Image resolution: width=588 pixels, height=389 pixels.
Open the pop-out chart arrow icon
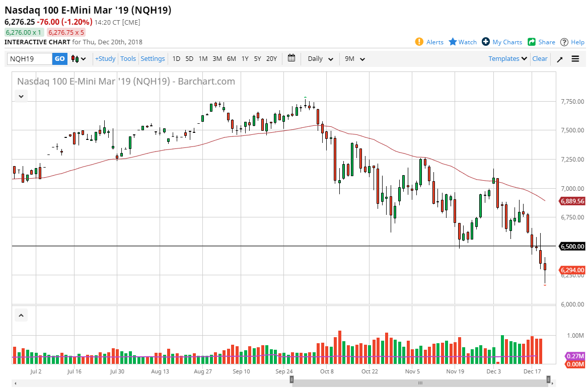pyautogui.click(x=559, y=59)
